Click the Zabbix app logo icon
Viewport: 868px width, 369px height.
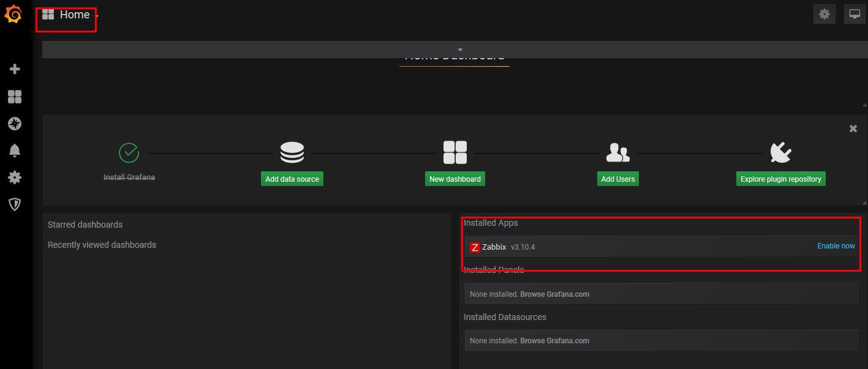[x=475, y=247]
